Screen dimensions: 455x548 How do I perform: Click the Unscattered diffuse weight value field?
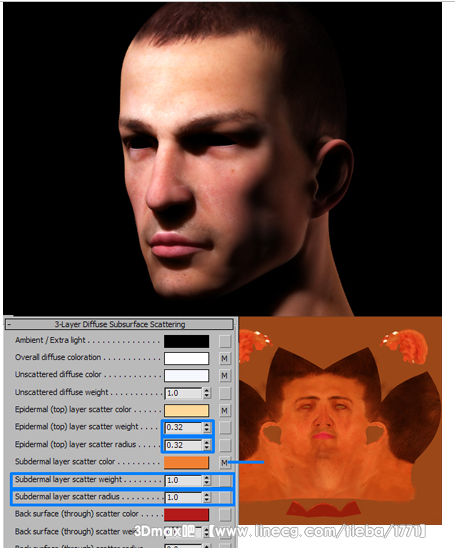pos(183,393)
